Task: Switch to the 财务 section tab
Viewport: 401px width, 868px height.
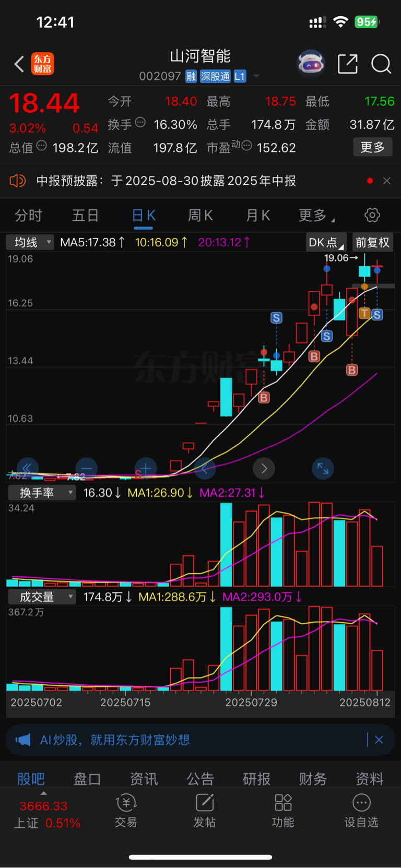Action: (313, 779)
